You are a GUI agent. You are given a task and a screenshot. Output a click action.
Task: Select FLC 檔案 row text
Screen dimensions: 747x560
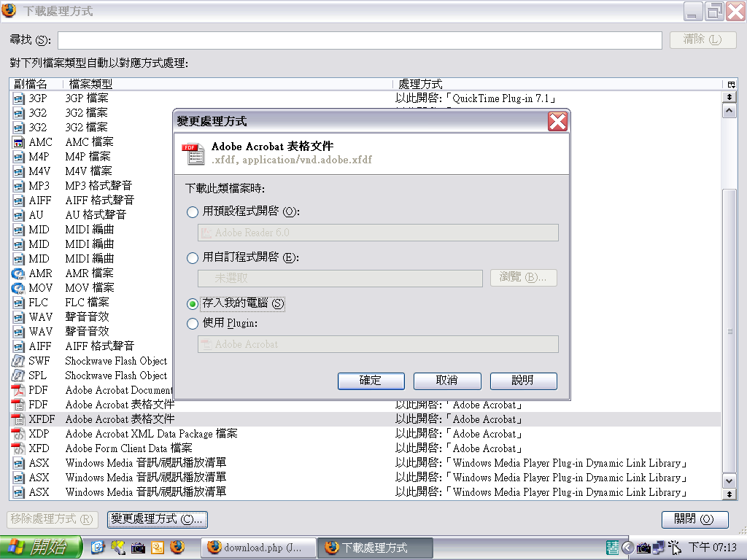pyautogui.click(x=88, y=303)
